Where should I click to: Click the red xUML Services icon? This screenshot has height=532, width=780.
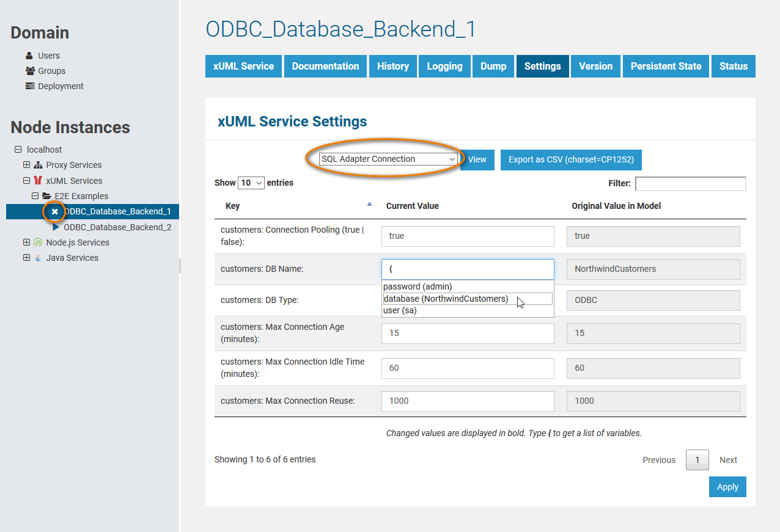tap(38, 181)
